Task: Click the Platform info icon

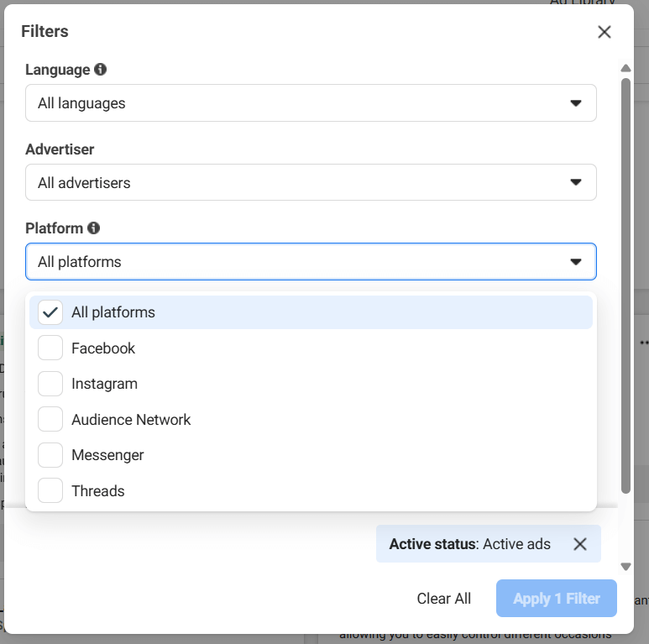Action: [93, 228]
